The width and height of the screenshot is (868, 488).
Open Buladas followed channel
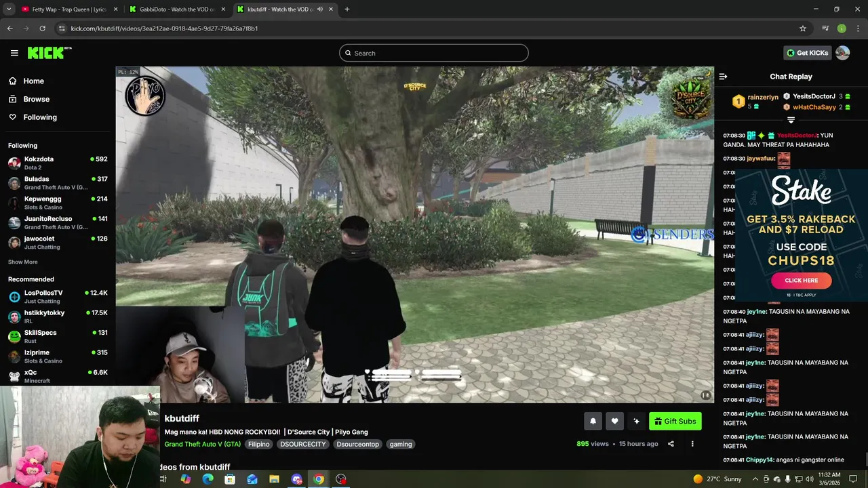coord(58,183)
